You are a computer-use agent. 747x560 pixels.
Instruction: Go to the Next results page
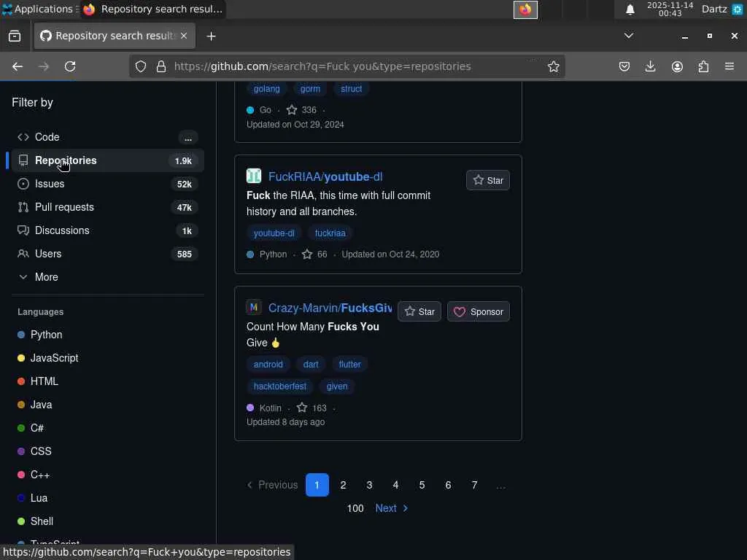[392, 508]
